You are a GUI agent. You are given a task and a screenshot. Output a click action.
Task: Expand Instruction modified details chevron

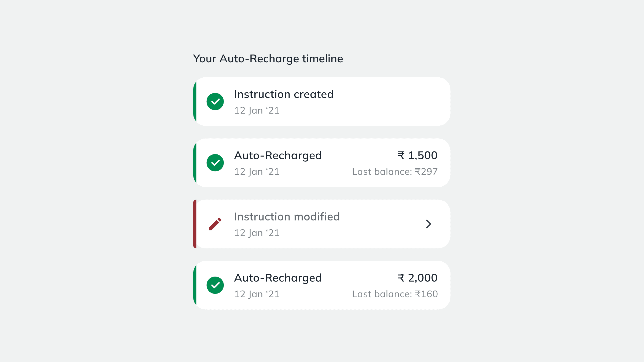(x=429, y=224)
